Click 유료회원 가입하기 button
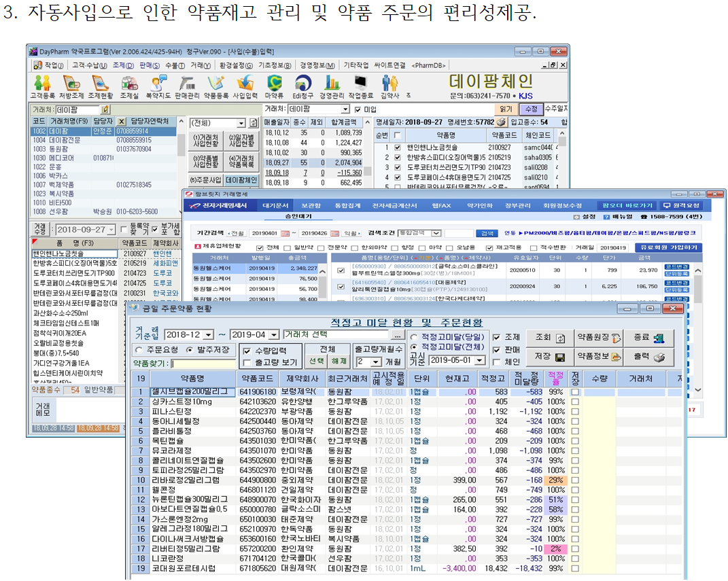728x581 pixels. coord(669,248)
